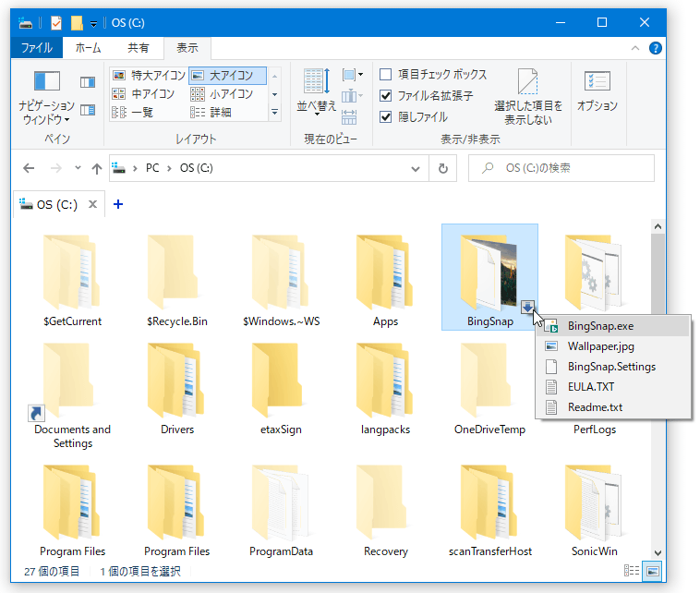Click the OS (C:) search field

pos(561,168)
